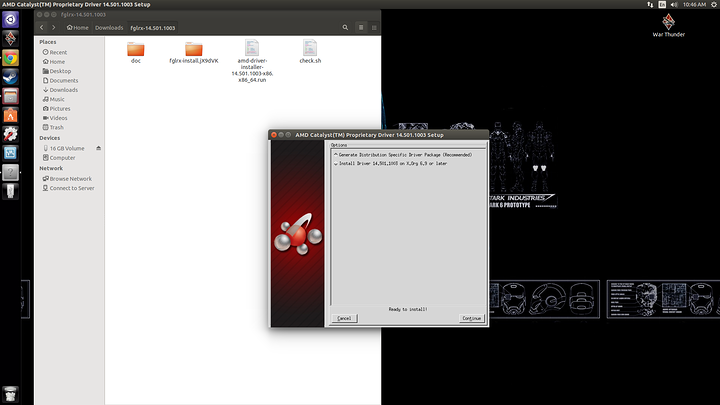Click the search icon in Files toolbar
Image resolution: width=720 pixels, height=405 pixels.
click(345, 28)
